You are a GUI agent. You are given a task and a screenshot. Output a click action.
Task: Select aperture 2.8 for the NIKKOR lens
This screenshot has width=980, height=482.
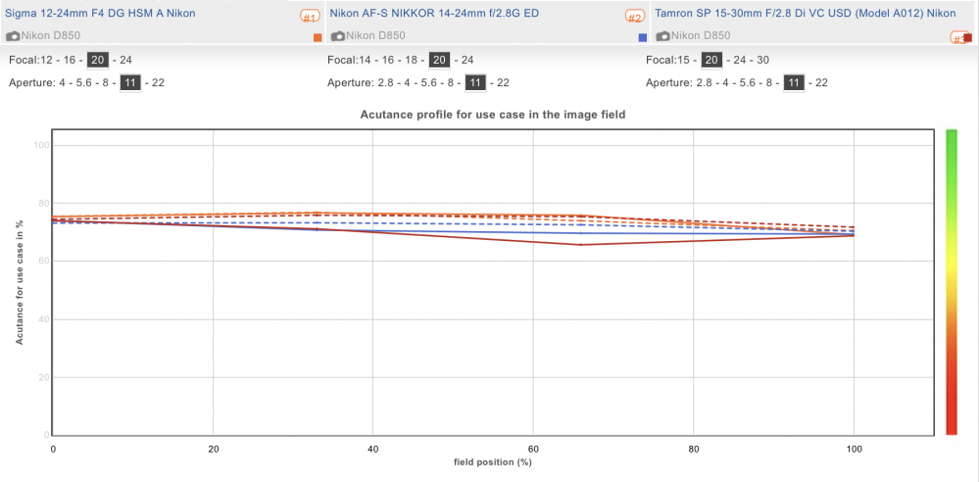point(385,82)
